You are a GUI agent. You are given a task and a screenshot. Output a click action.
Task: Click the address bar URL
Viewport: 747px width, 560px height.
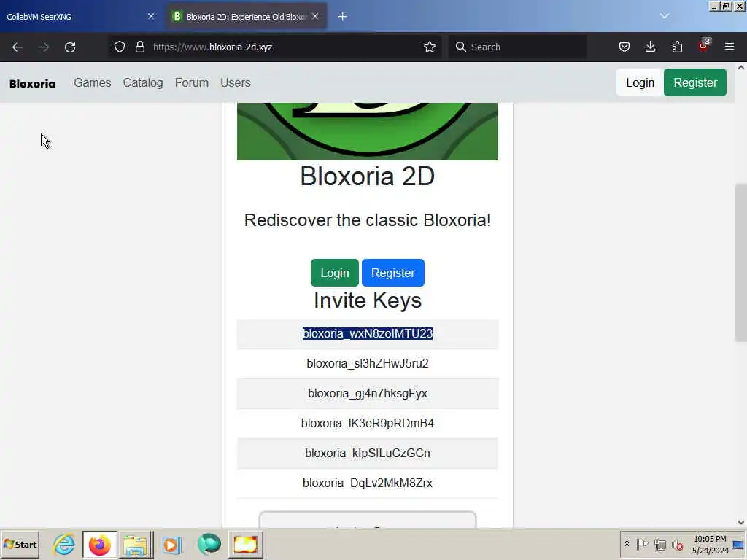(x=212, y=47)
